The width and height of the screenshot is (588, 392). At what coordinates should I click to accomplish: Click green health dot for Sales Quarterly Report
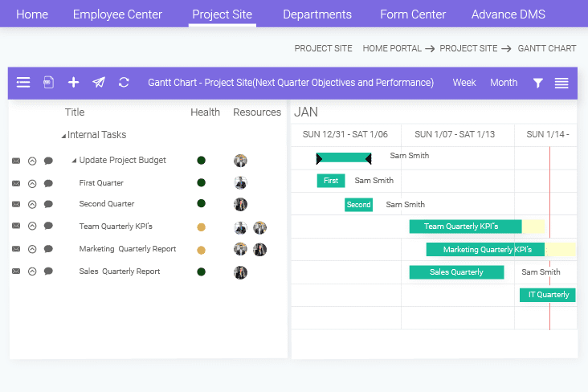pyautogui.click(x=202, y=272)
